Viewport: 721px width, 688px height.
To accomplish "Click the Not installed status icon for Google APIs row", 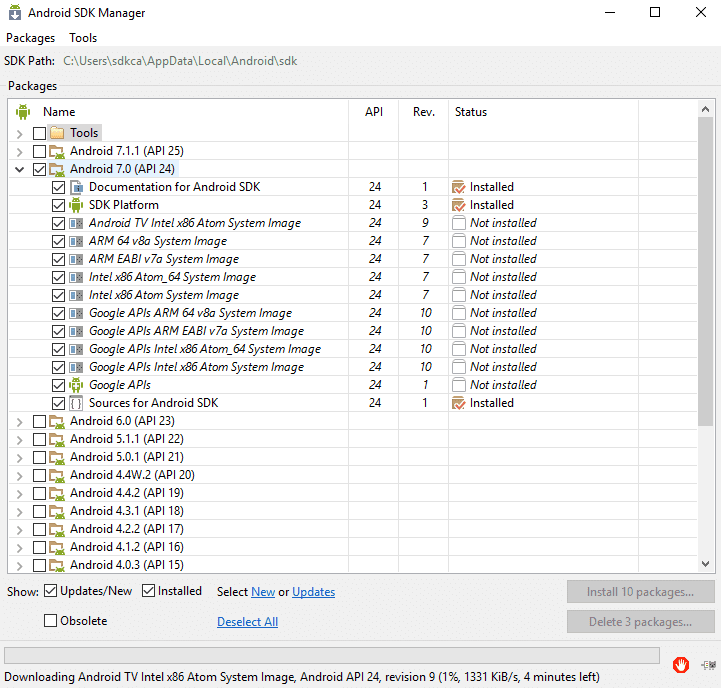I will click(x=458, y=385).
